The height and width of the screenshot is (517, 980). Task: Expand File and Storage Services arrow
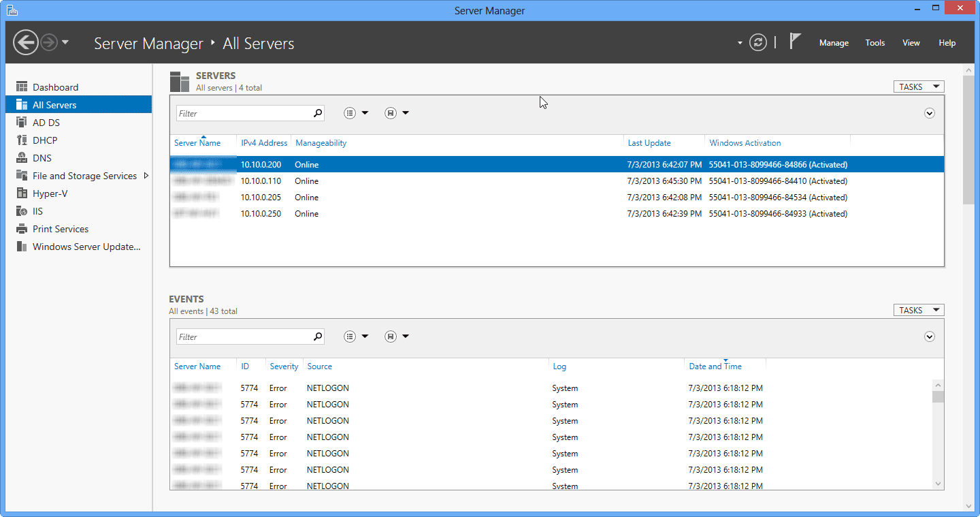(x=146, y=176)
